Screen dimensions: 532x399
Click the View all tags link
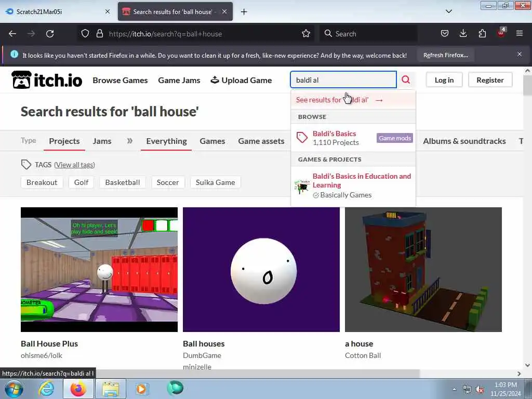pos(74,165)
